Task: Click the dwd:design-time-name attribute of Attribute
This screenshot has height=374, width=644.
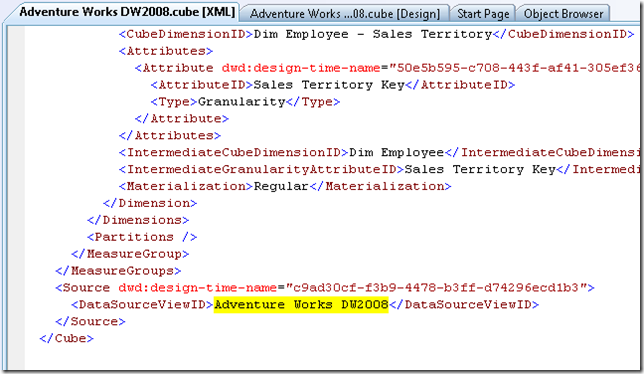Action: click(301, 68)
